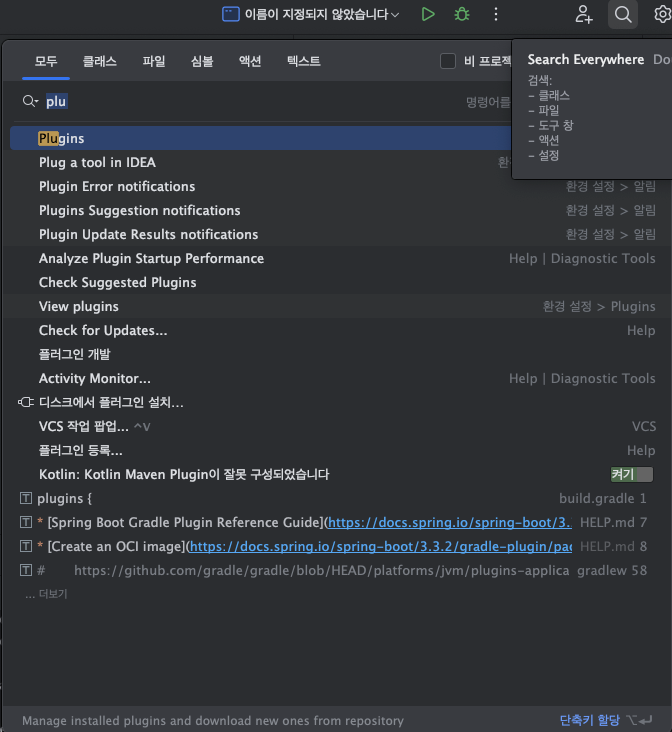The image size is (672, 732).
Task: Switch to the 모두 tab
Action: click(x=46, y=61)
